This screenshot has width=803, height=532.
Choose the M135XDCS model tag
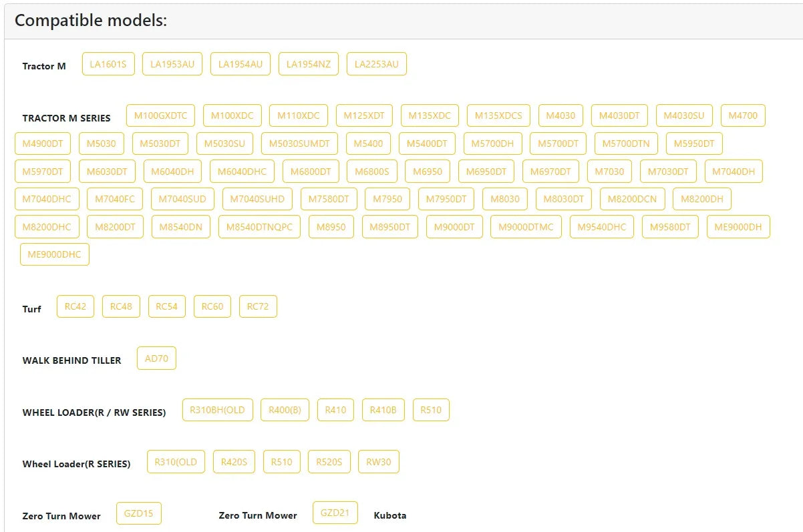point(498,115)
